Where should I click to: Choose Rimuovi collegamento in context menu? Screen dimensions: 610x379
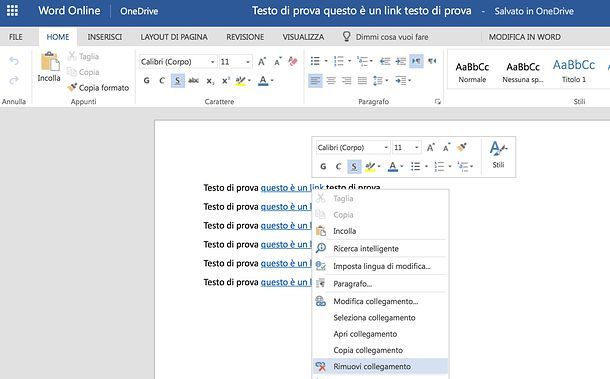[x=380, y=366]
